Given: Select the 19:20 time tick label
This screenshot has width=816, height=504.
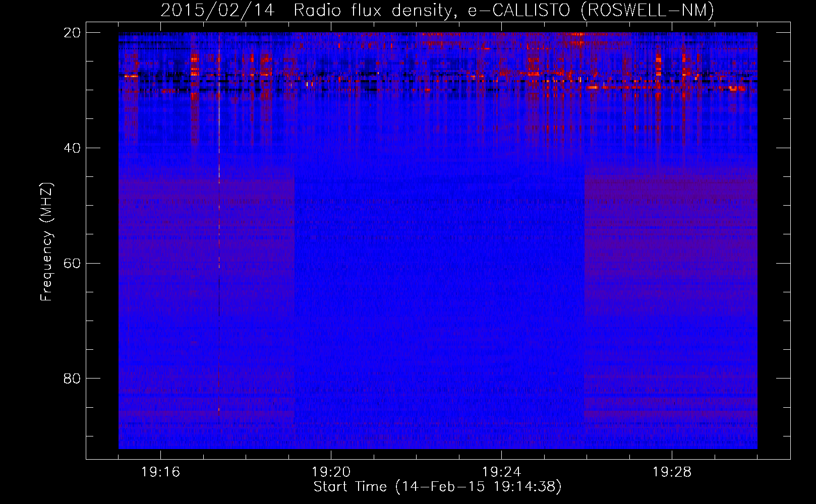Looking at the screenshot, I should (x=331, y=472).
